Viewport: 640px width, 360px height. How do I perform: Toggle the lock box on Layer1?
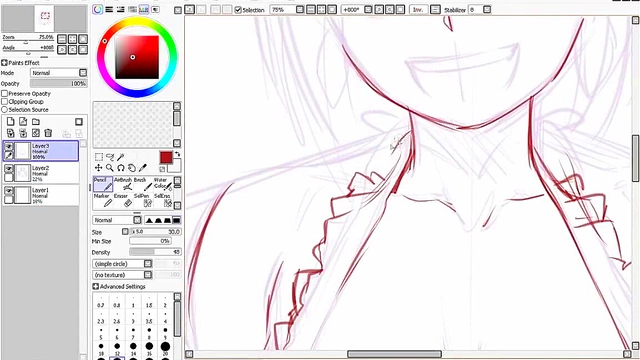coord(9,200)
